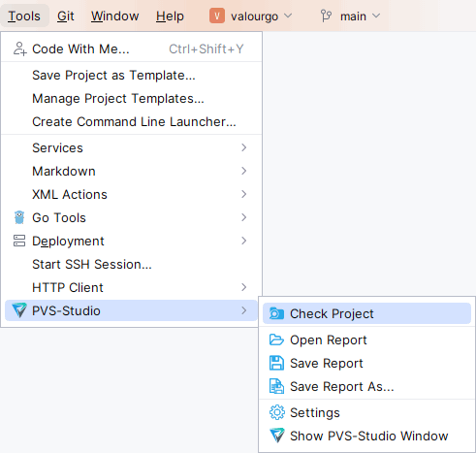The image size is (476, 453).
Task: Expand the Services submenu arrow
Action: [244, 147]
